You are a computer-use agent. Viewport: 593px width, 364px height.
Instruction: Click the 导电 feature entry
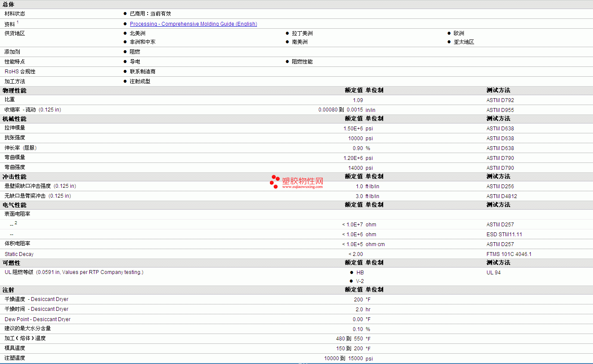135,62
